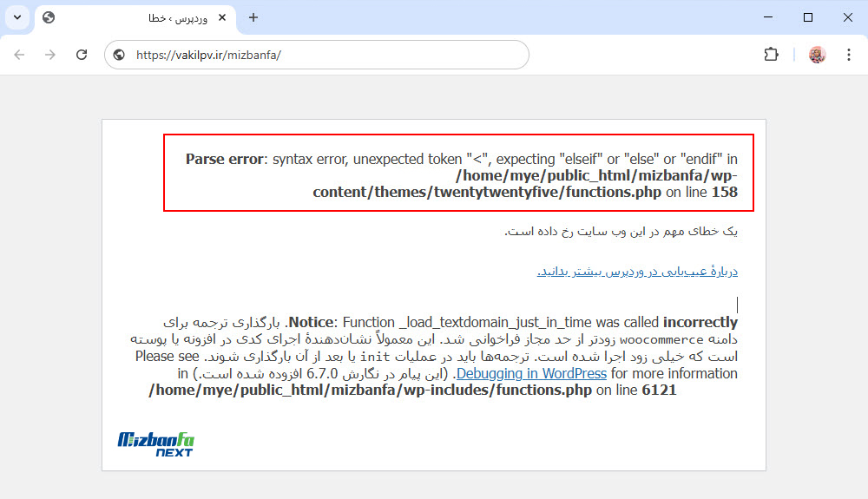This screenshot has height=499, width=868.
Task: Open the tab search dropdown chevron
Action: 18,17
